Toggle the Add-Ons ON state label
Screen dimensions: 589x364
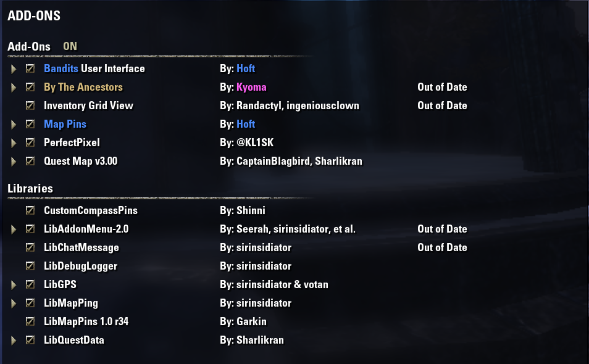pyautogui.click(x=70, y=46)
